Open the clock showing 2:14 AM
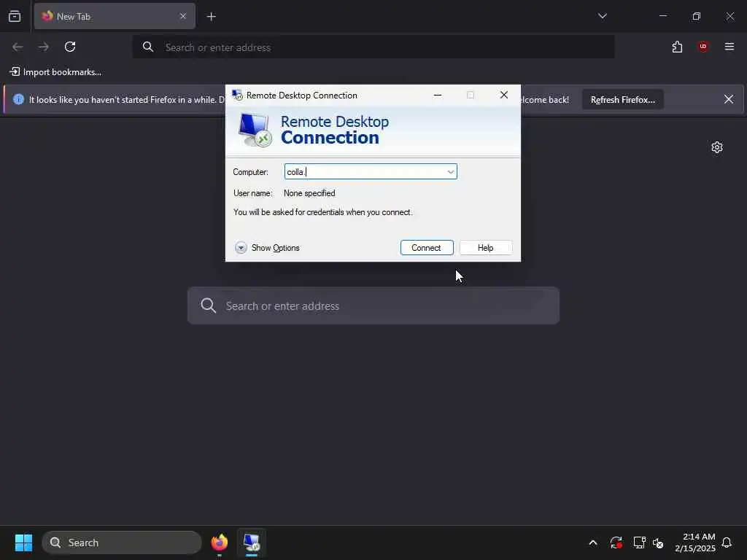The width and height of the screenshot is (747, 560). coord(695,542)
